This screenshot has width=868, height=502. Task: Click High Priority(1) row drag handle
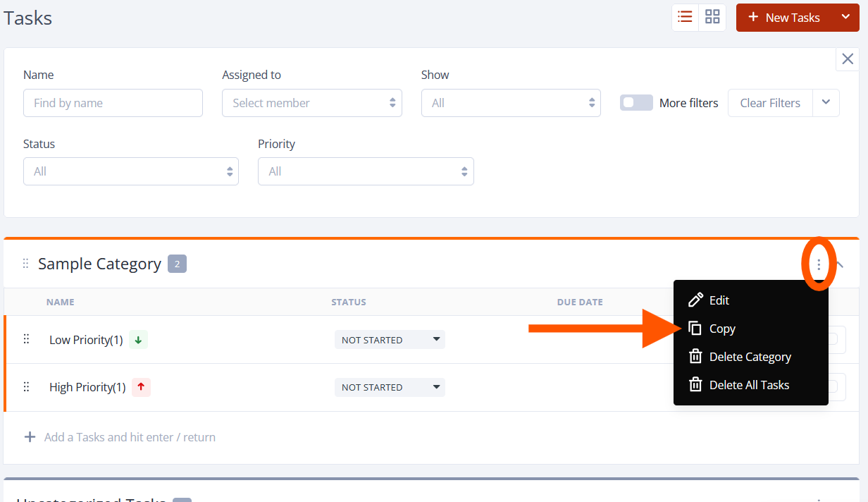(x=26, y=386)
